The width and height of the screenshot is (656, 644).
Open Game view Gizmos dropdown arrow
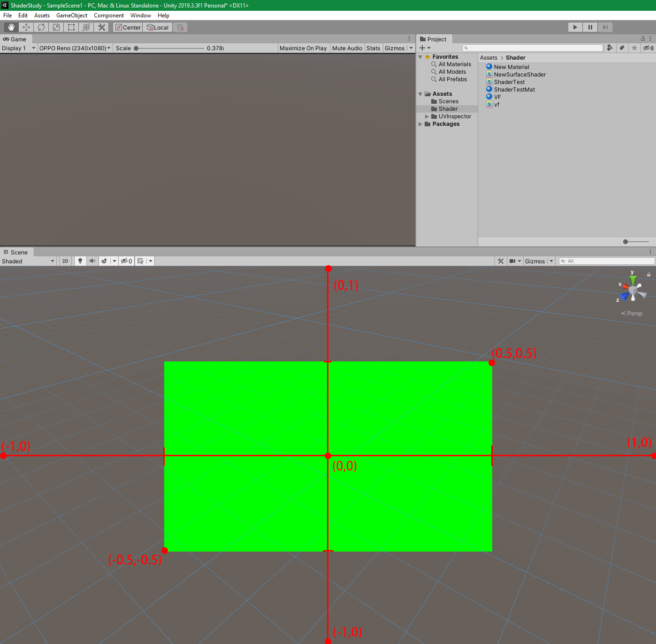[411, 48]
